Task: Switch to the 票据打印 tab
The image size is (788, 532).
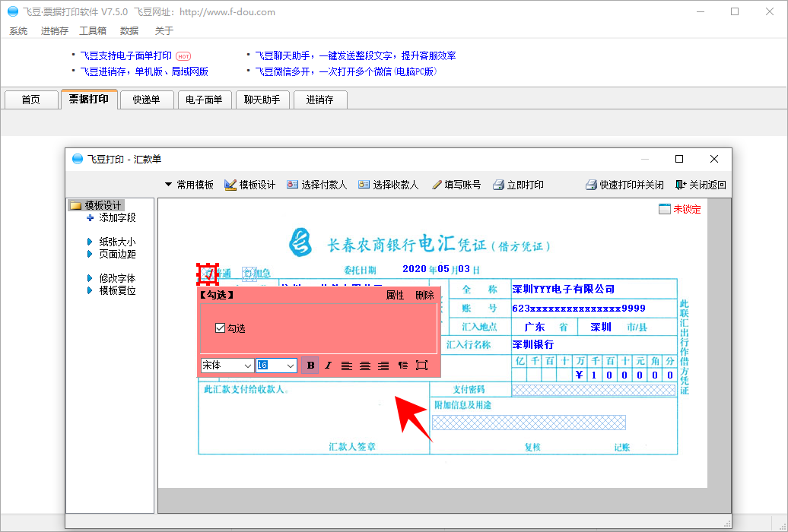Action: tap(89, 99)
